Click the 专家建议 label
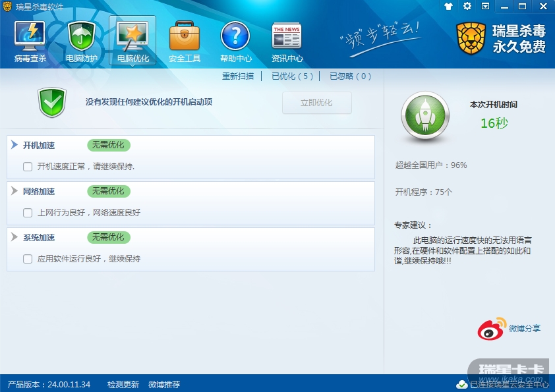 coord(413,225)
